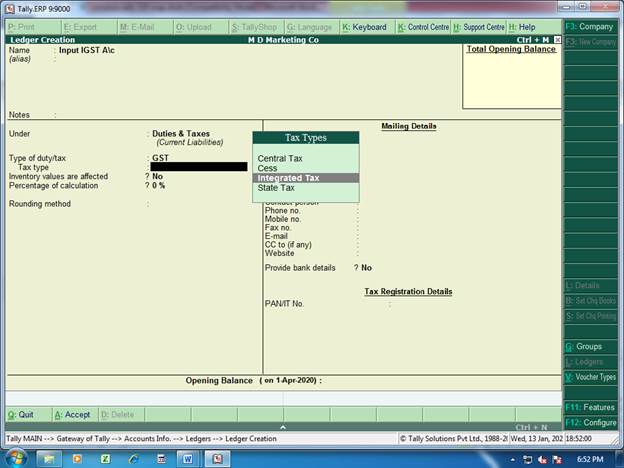Open the Print option in top bar
The width and height of the screenshot is (624, 468).
[34, 27]
